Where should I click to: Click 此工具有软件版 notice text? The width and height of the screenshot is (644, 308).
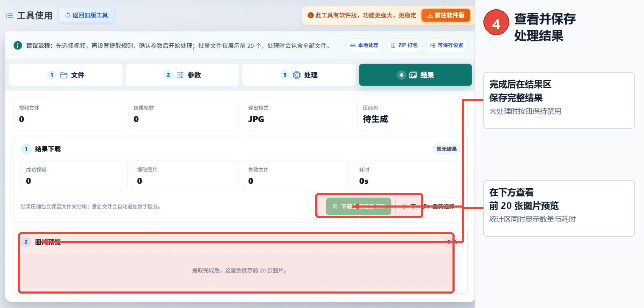pyautogui.click(x=366, y=15)
